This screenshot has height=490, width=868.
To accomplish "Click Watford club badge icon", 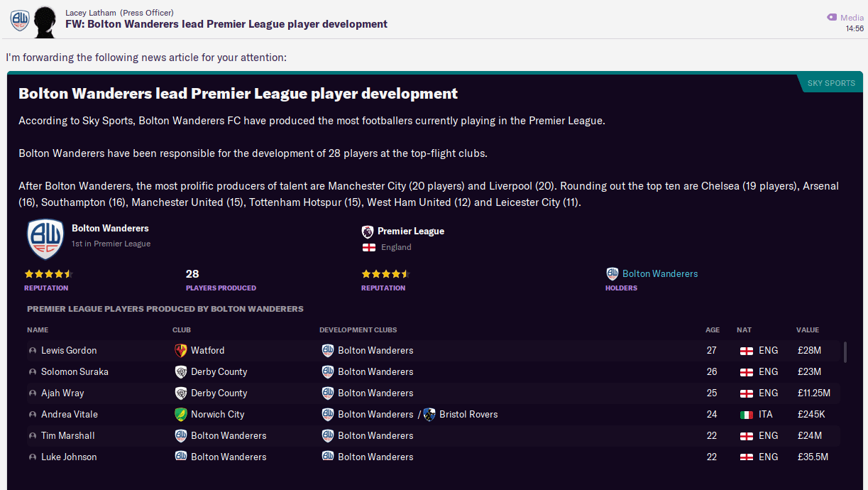I will click(x=181, y=350).
